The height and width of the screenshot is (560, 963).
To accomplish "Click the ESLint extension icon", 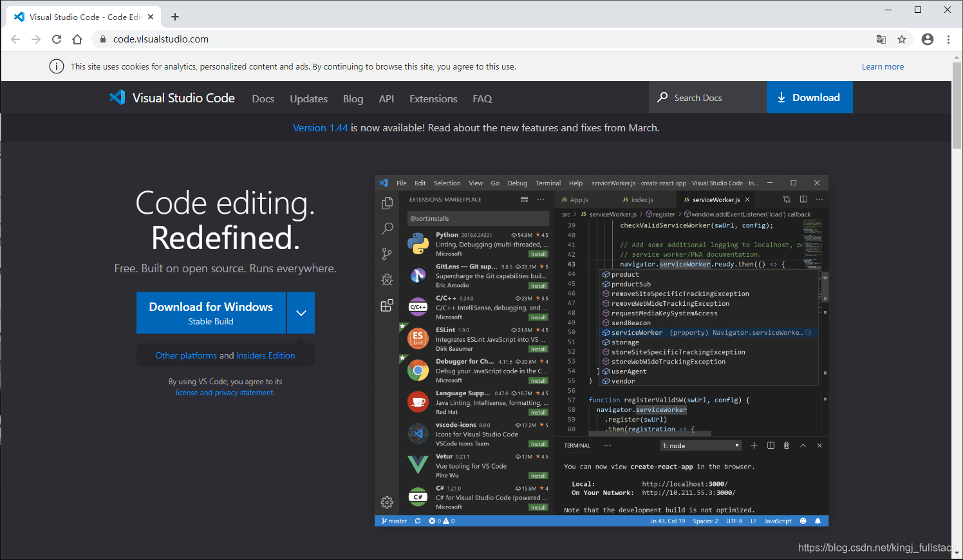I will 418,338.
